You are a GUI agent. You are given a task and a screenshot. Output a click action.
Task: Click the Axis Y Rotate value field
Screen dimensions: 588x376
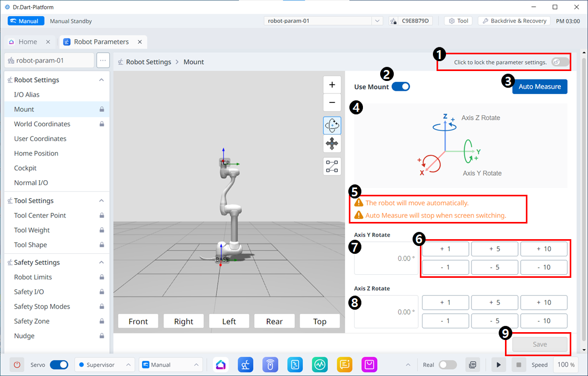click(386, 258)
